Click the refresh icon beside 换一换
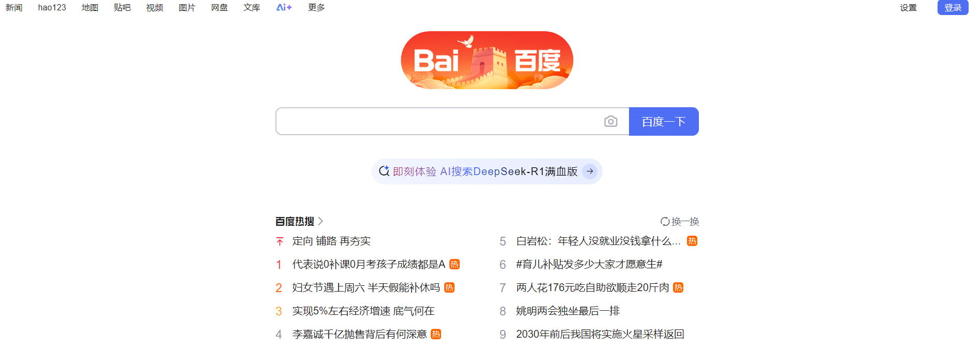The image size is (980, 346). tap(665, 222)
